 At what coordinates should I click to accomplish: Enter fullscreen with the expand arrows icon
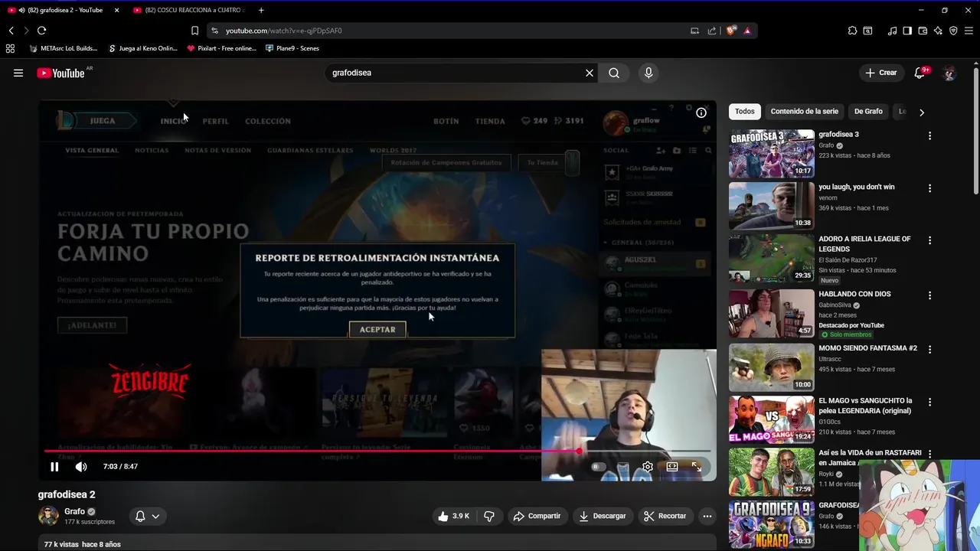pos(697,467)
